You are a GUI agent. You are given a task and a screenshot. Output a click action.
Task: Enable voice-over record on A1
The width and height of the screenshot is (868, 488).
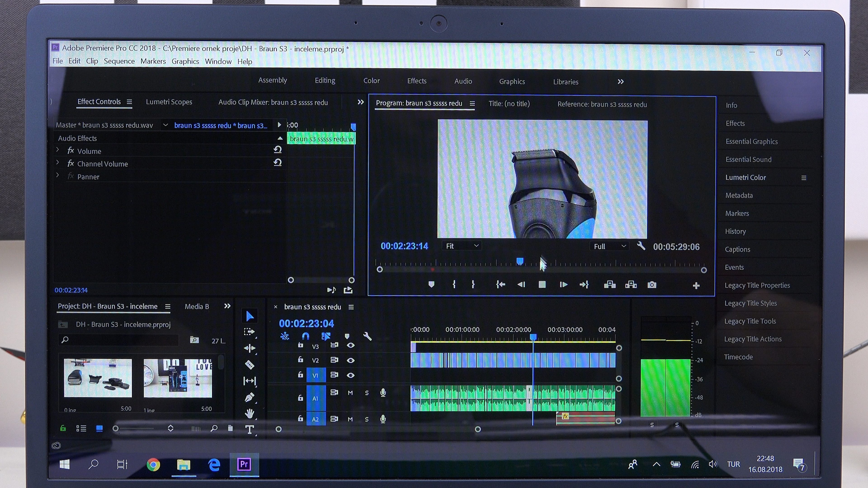383,393
